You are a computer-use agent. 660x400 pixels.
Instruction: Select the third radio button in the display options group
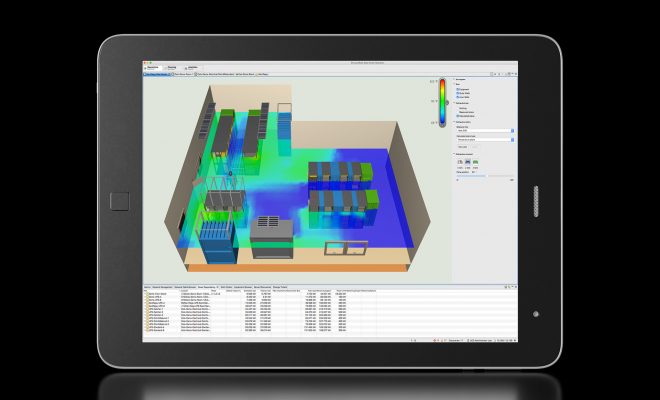[457, 115]
